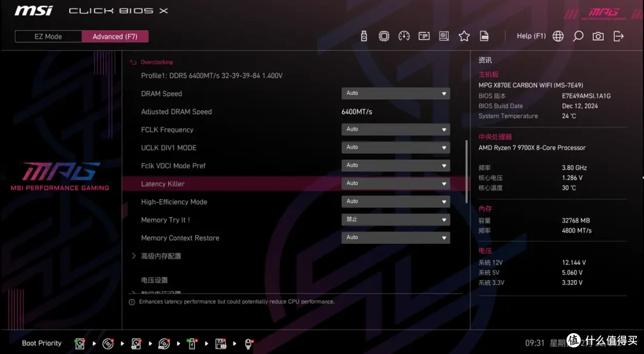This screenshot has height=354, width=644.
Task: Click the 3.80 GHz CPU frequency value
Action: pos(574,168)
